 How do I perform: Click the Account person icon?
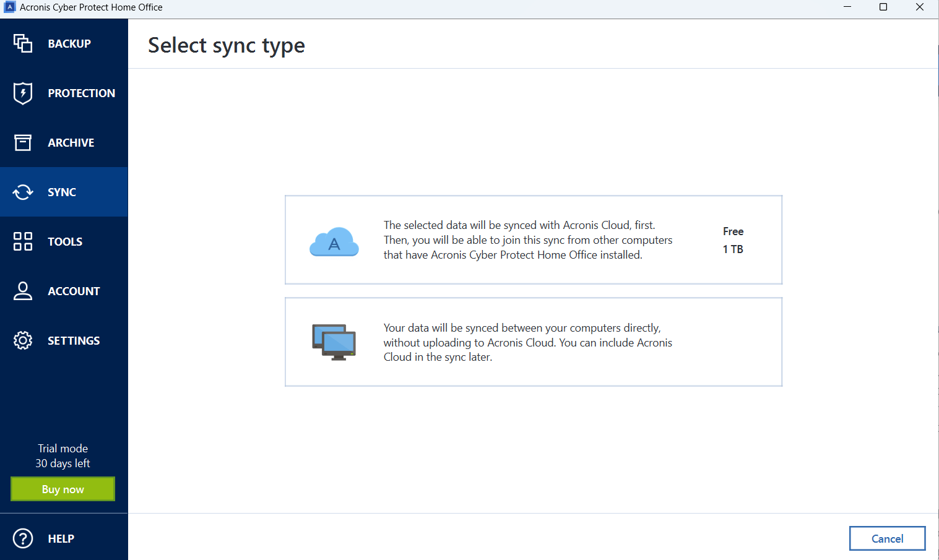pos(23,291)
